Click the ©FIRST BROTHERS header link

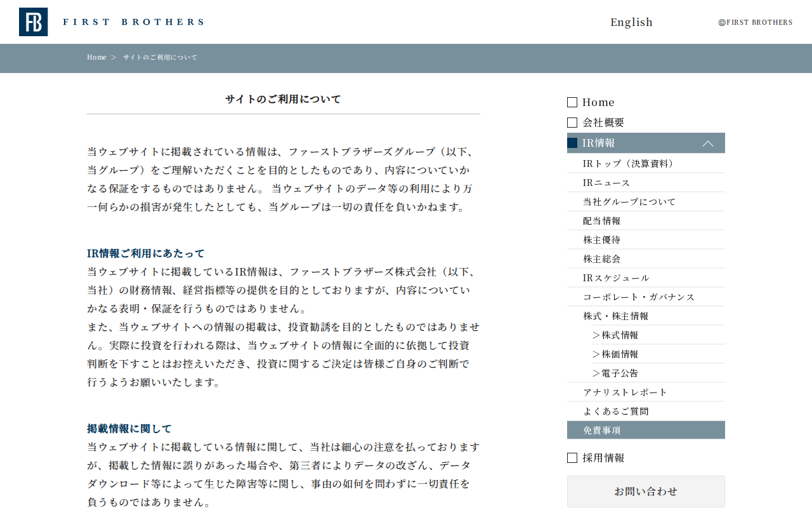756,22
